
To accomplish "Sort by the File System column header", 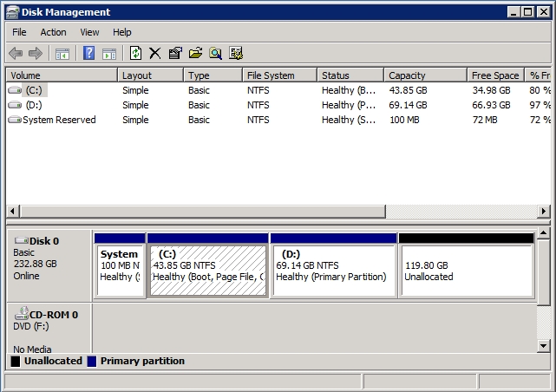I will click(x=279, y=75).
